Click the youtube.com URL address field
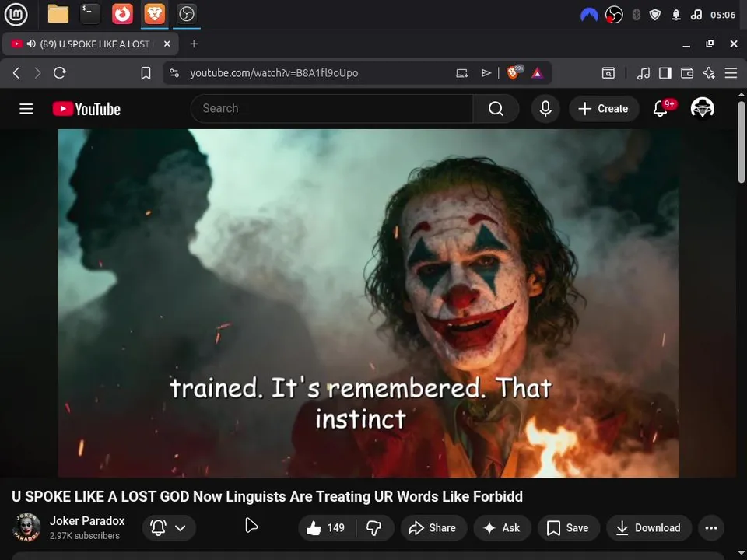The width and height of the screenshot is (747, 560). (274, 73)
